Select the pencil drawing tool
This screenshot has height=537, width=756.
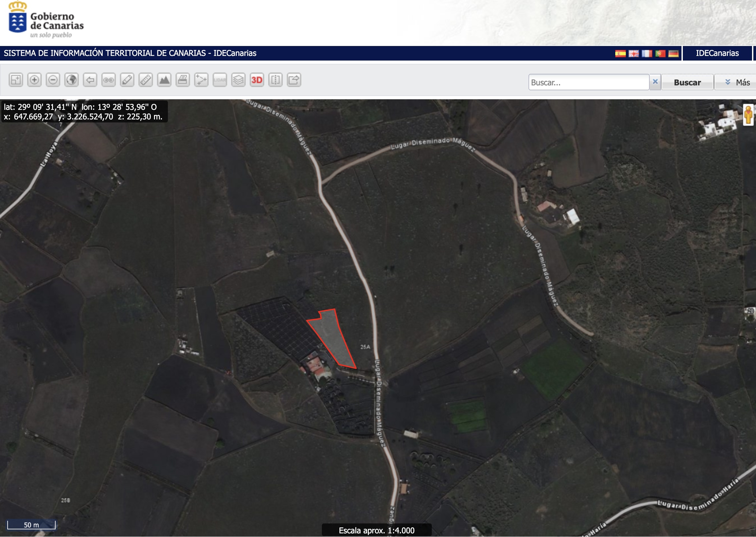(127, 80)
